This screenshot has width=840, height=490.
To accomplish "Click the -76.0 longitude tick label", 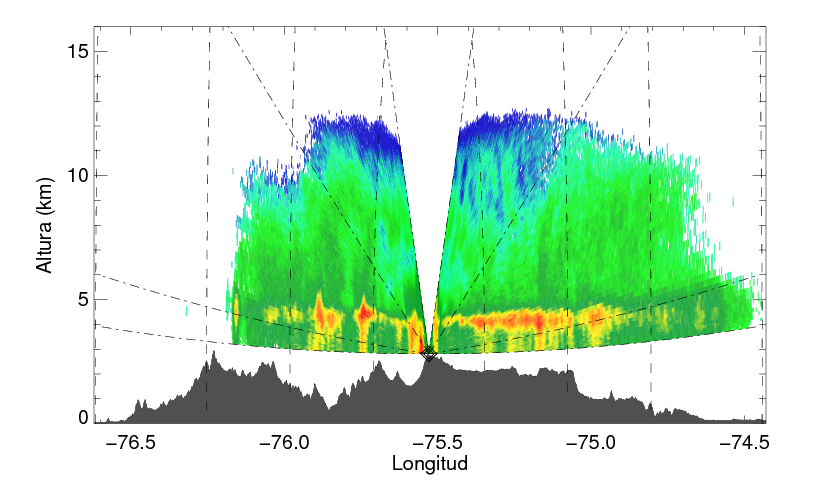I will [285, 443].
